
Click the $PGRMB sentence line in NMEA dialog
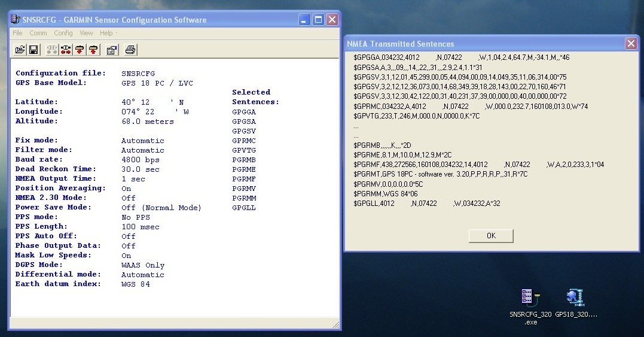pyautogui.click(x=382, y=145)
